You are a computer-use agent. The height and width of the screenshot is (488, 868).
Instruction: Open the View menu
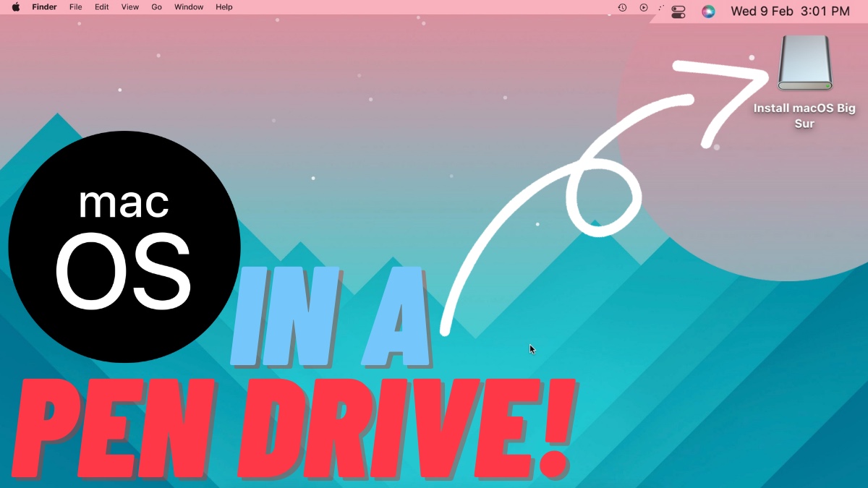point(129,7)
